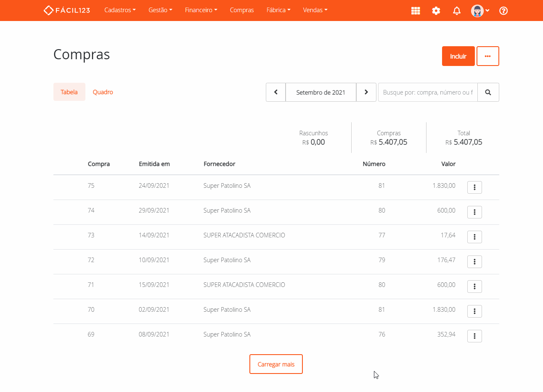Select the Tabela view tab
This screenshot has height=392, width=543.
pos(69,92)
